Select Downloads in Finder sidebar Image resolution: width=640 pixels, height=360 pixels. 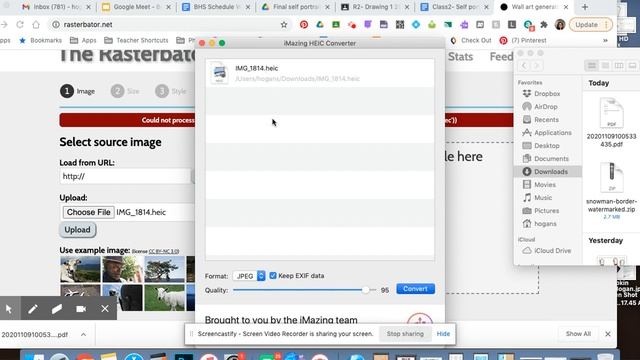click(x=548, y=171)
